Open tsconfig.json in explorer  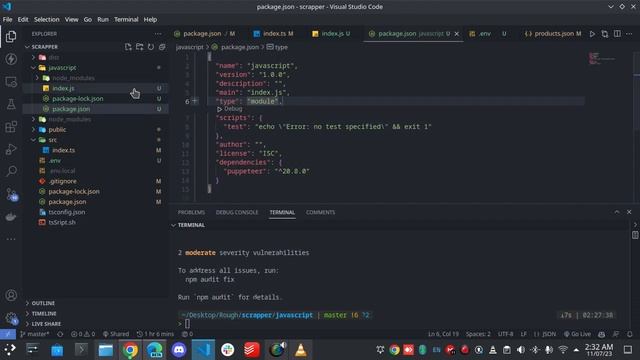coord(67,212)
